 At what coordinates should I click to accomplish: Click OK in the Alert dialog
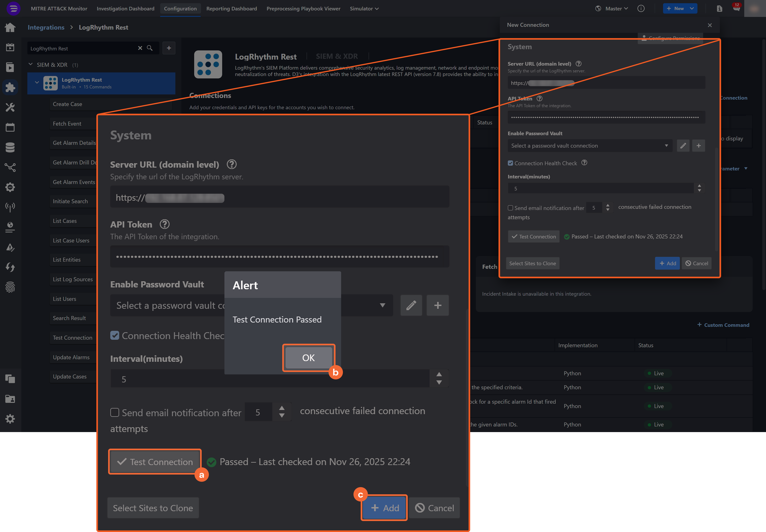[308, 358]
